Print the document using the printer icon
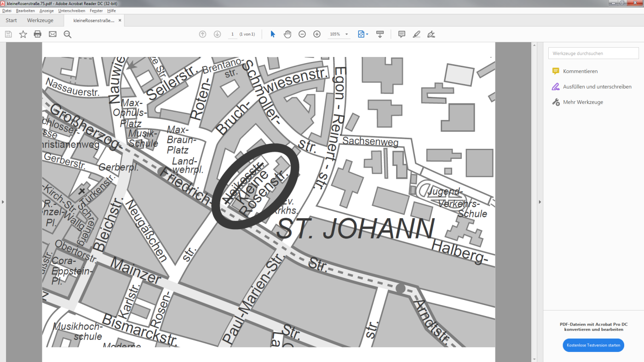This screenshot has height=362, width=644. click(x=38, y=34)
